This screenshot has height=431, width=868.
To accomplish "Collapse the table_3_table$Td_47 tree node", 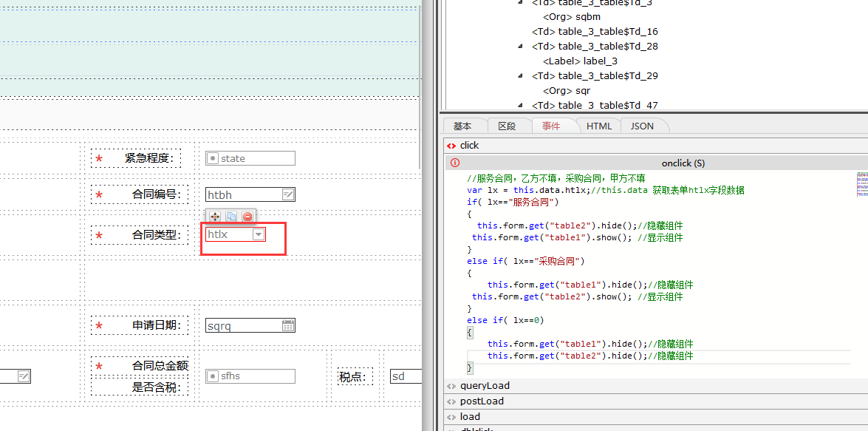I will 520,105.
